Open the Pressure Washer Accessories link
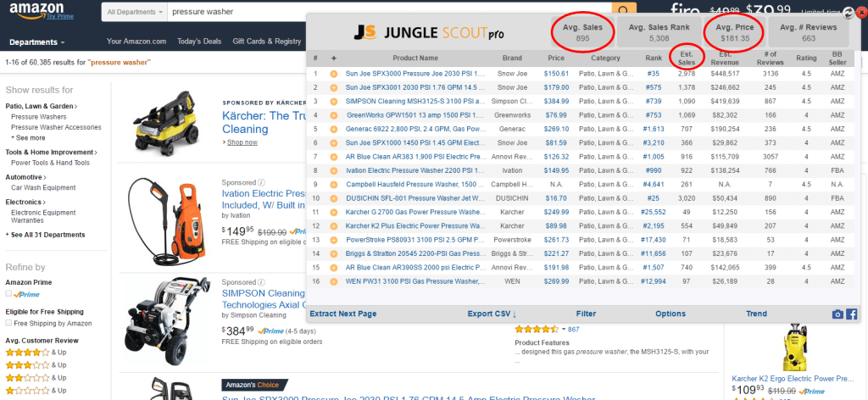 pyautogui.click(x=56, y=127)
